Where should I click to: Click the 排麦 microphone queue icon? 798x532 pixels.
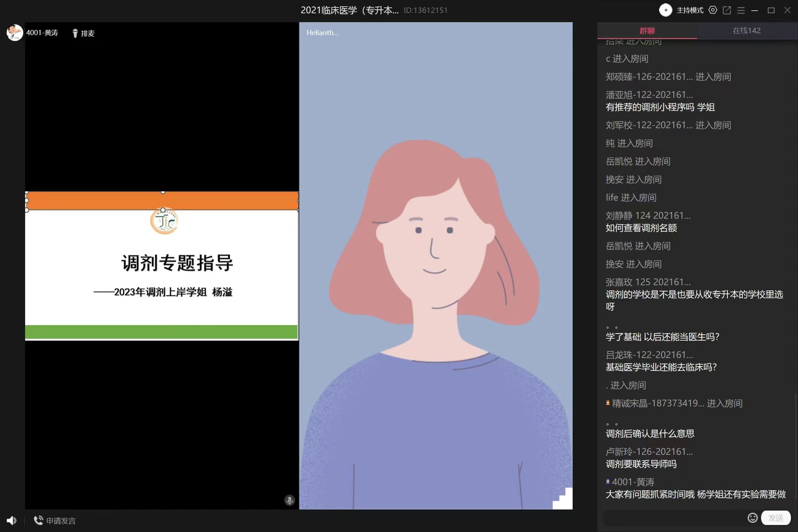click(x=75, y=33)
